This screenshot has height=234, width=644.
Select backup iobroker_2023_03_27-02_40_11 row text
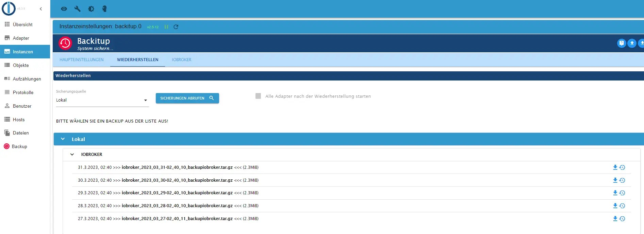point(168,218)
